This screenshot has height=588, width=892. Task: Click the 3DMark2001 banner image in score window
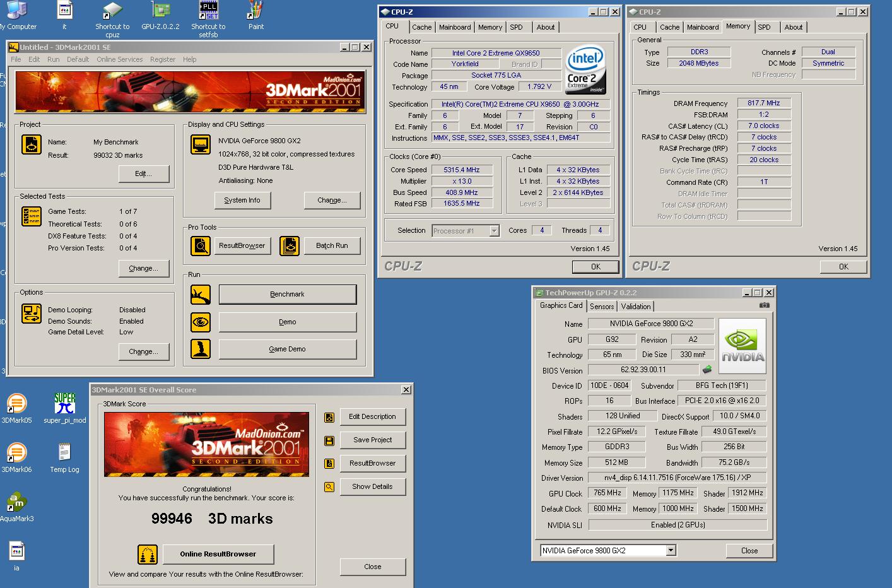[207, 445]
